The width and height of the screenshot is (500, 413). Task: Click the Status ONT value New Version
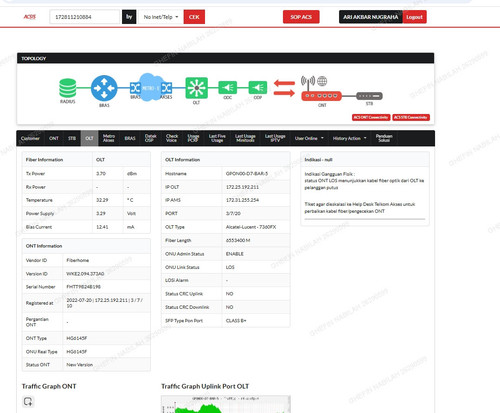click(x=79, y=365)
